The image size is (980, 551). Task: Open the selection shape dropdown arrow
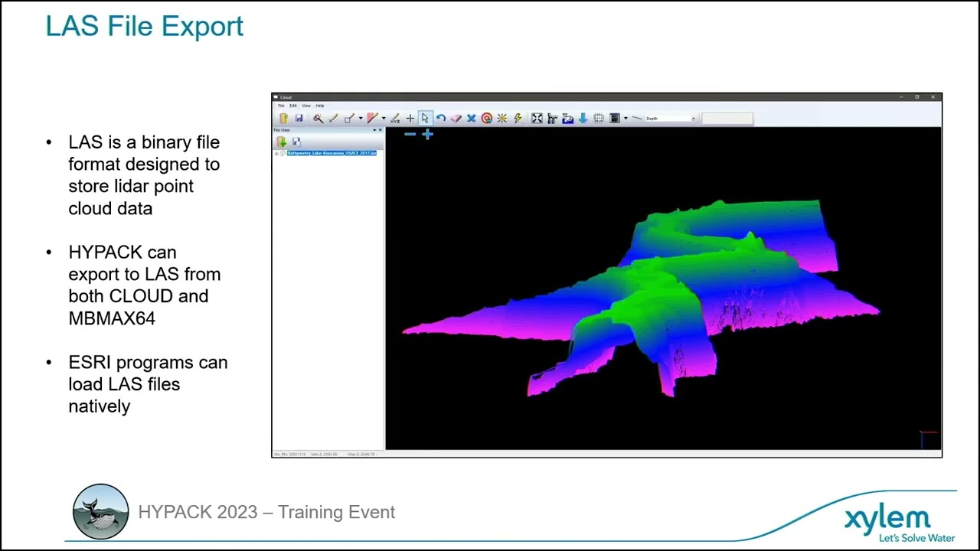click(360, 118)
